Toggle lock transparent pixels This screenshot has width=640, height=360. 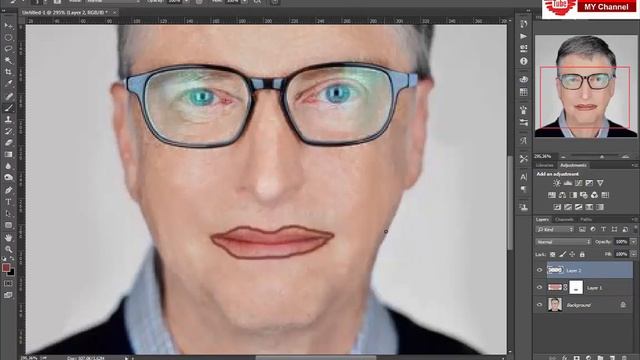click(x=553, y=254)
